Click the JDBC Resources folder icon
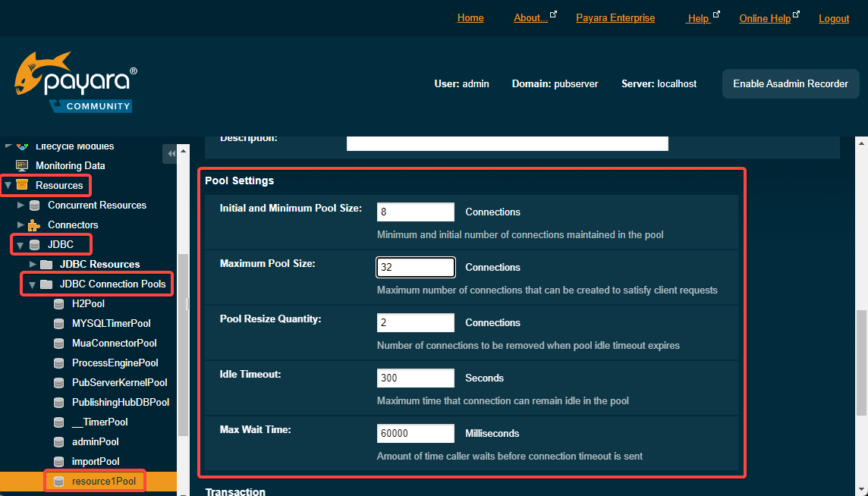The width and height of the screenshot is (868, 496). (46, 264)
